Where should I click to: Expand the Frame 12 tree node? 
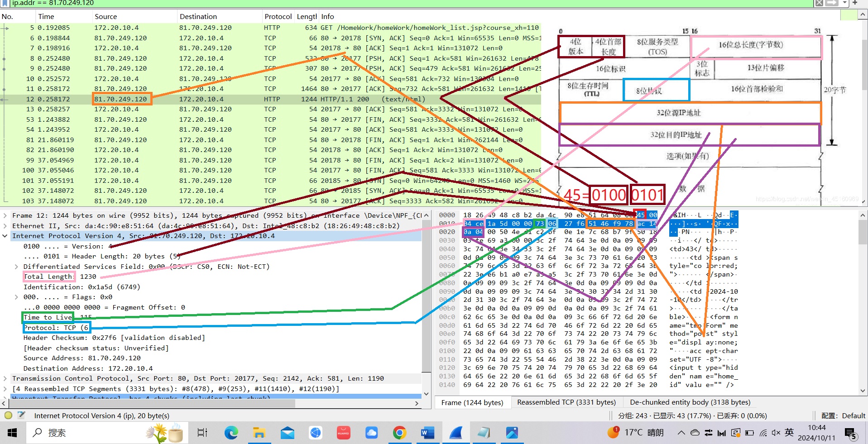tap(5, 215)
